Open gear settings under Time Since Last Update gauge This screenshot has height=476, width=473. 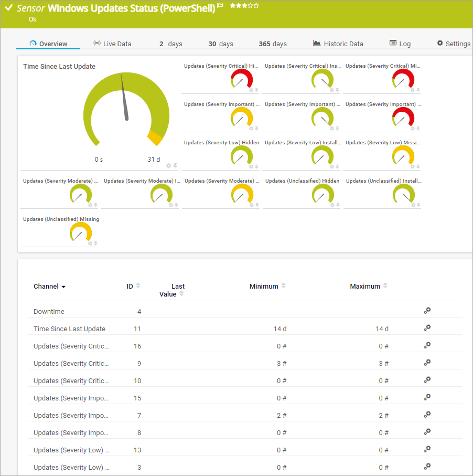pyautogui.click(x=169, y=166)
